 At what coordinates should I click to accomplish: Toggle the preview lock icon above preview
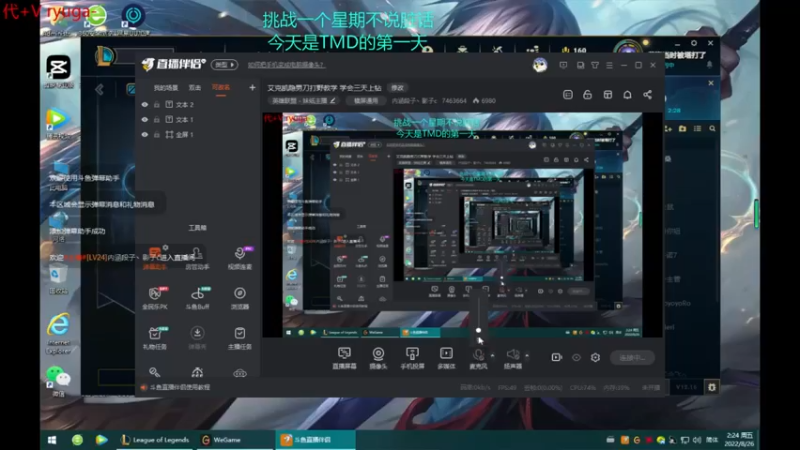[x=588, y=95]
